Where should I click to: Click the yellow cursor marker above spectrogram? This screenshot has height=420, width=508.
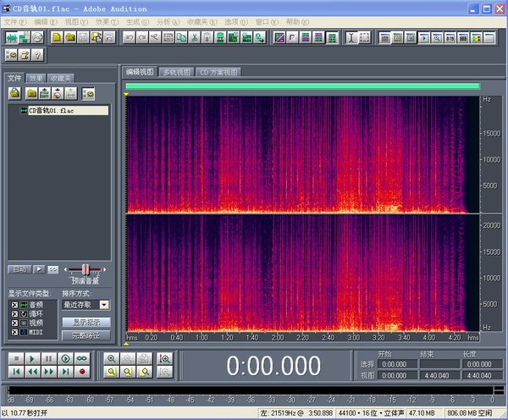coord(126,94)
